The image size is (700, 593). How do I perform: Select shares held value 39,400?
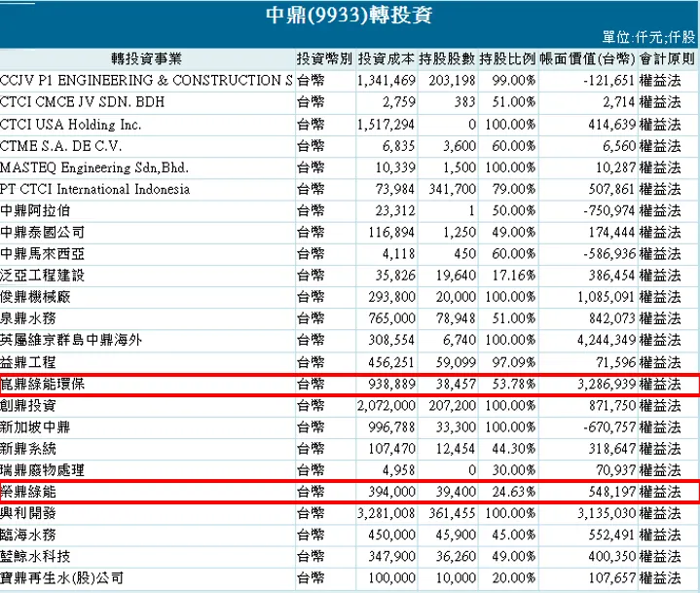coord(456,492)
